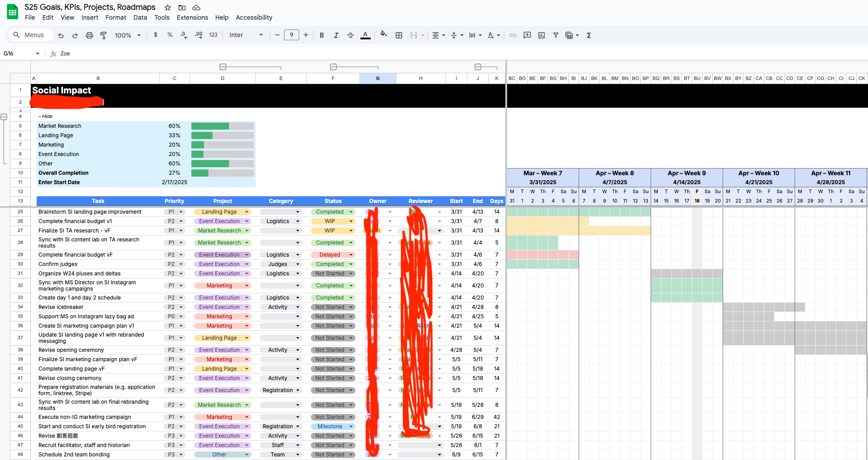Open the Functions sigma menu
The image size is (868, 460).
click(589, 35)
